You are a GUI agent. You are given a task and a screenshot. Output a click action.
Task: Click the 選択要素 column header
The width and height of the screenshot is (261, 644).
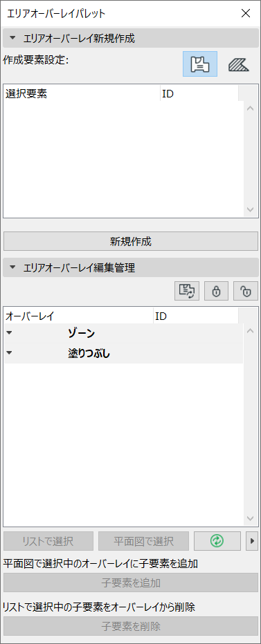(x=82, y=94)
